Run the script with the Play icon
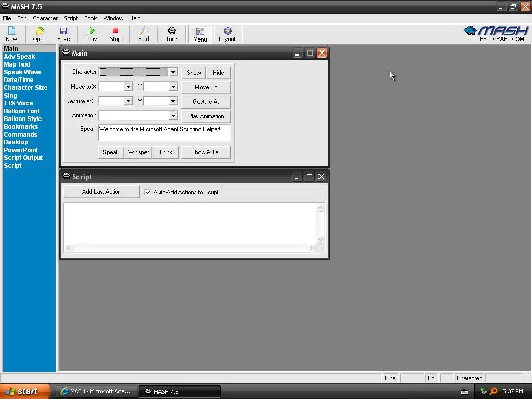This screenshot has height=399, width=532. [91, 34]
